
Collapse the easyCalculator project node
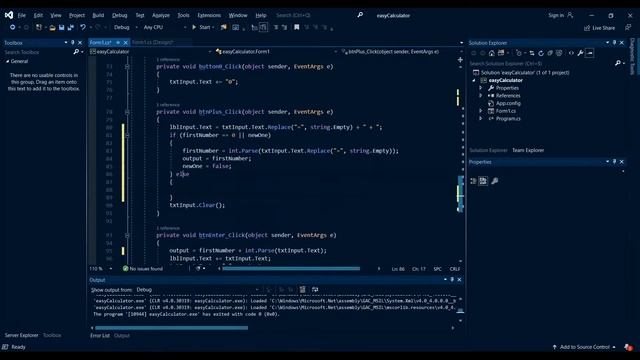(474, 80)
